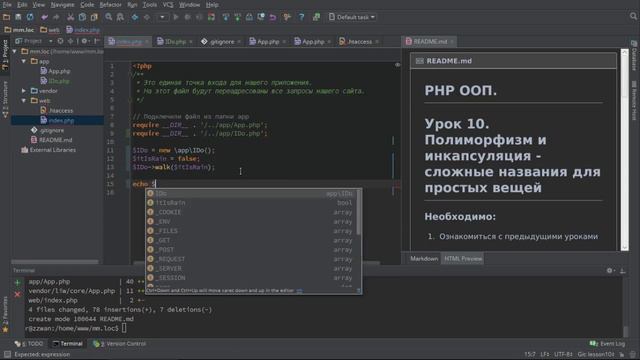Screen dimensions: 640x360
Task: Collapse the app folder in the tree
Action: coord(24,61)
